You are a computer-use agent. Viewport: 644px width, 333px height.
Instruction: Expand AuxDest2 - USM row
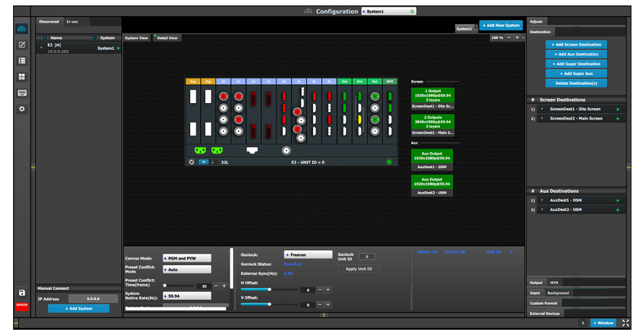(542, 210)
